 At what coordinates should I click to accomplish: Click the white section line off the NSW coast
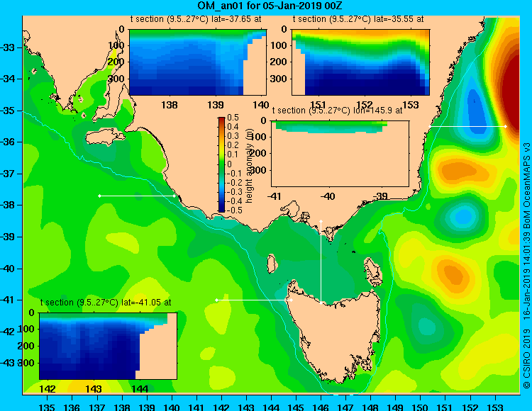(467, 126)
